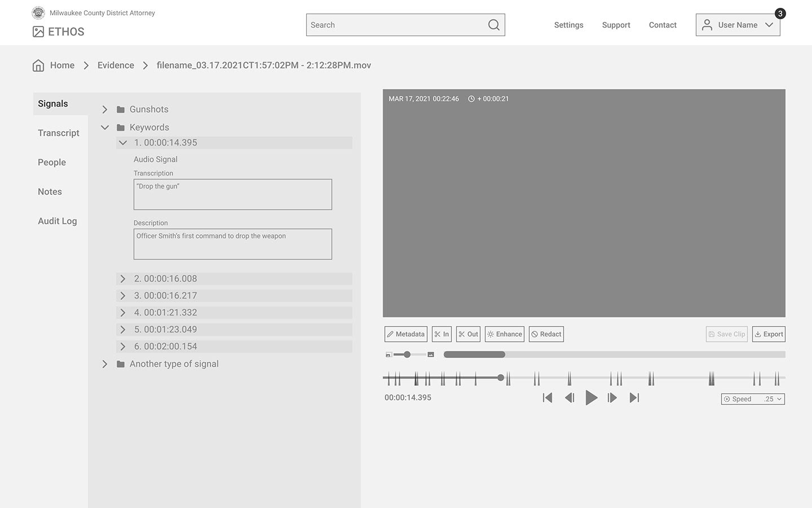This screenshot has height=508, width=812.
Task: Click the Audio Signal label
Action: click(156, 160)
